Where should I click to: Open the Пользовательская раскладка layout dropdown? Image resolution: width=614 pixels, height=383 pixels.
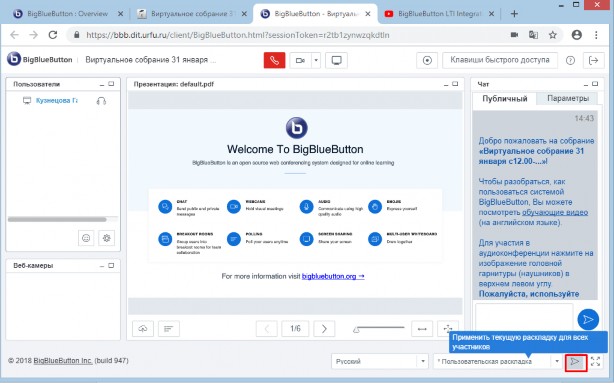point(497,361)
